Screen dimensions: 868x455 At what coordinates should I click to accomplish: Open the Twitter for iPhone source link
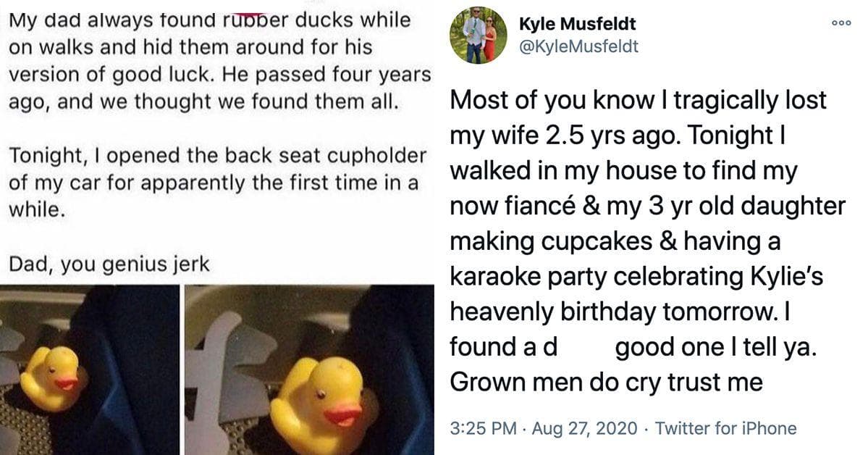click(725, 428)
